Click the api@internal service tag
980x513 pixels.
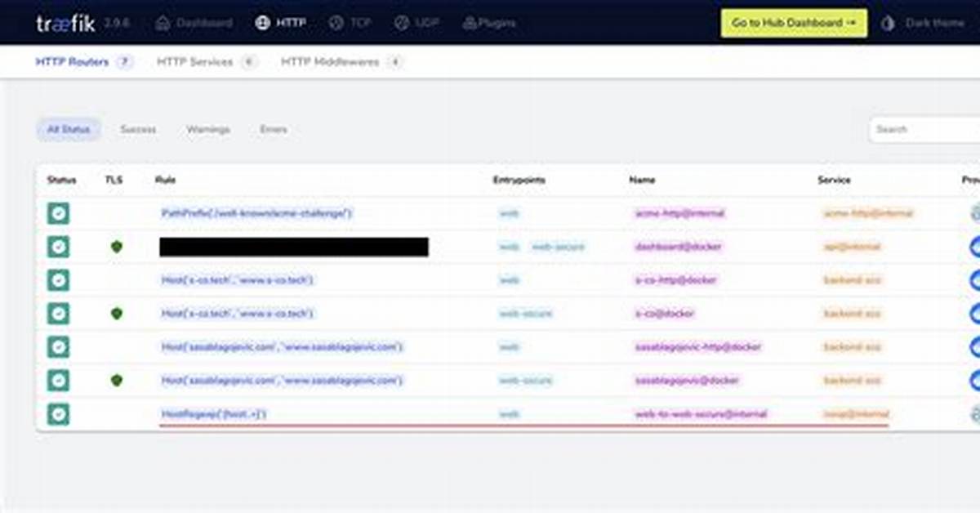852,247
